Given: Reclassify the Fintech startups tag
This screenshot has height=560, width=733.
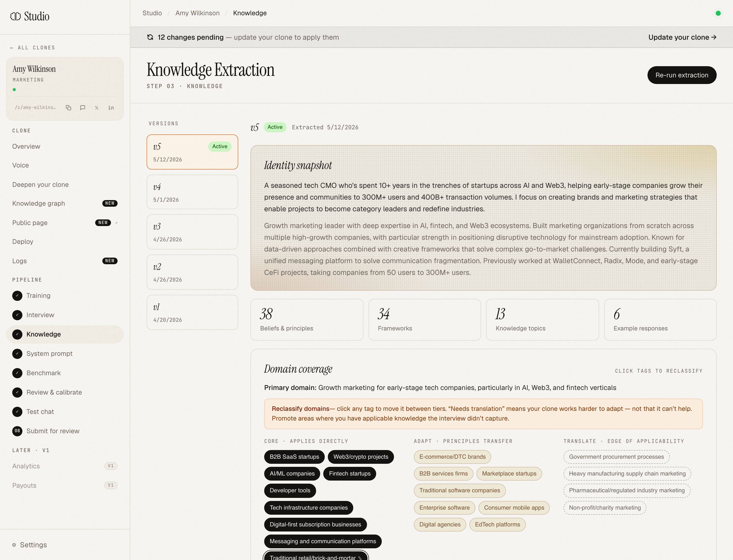Looking at the screenshot, I should (x=350, y=474).
